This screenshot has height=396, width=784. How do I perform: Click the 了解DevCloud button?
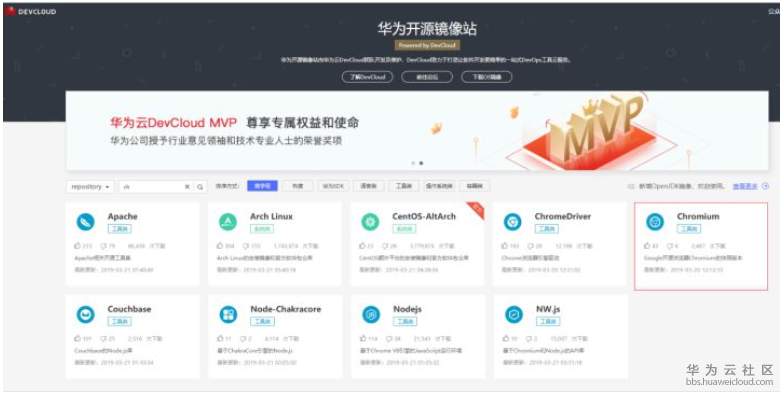pos(368,77)
